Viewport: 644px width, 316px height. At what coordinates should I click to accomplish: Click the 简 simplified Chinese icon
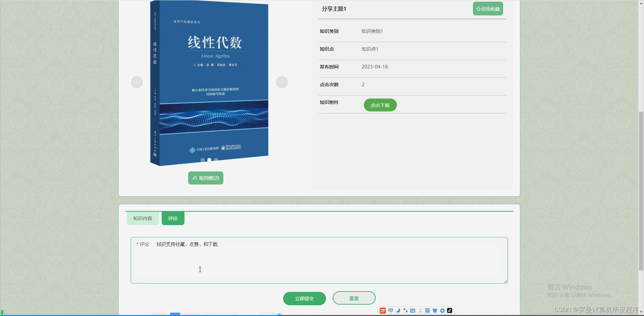pos(427,311)
